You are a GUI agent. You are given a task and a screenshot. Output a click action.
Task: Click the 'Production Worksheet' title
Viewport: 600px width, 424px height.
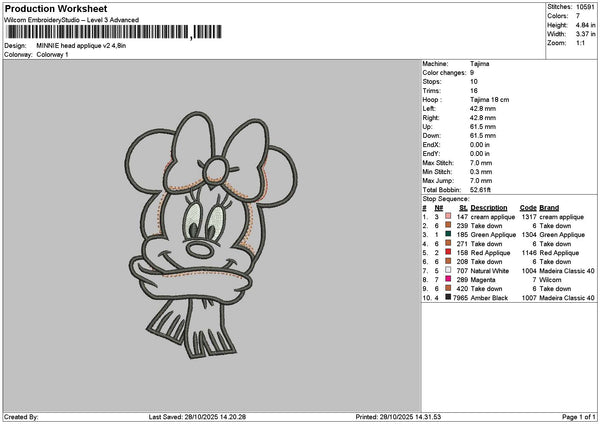pyautogui.click(x=56, y=9)
